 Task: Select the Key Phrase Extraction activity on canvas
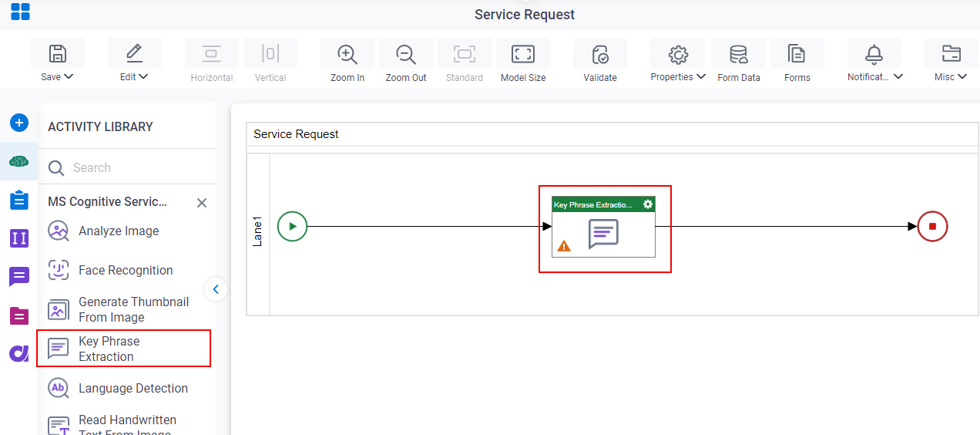pos(604,227)
